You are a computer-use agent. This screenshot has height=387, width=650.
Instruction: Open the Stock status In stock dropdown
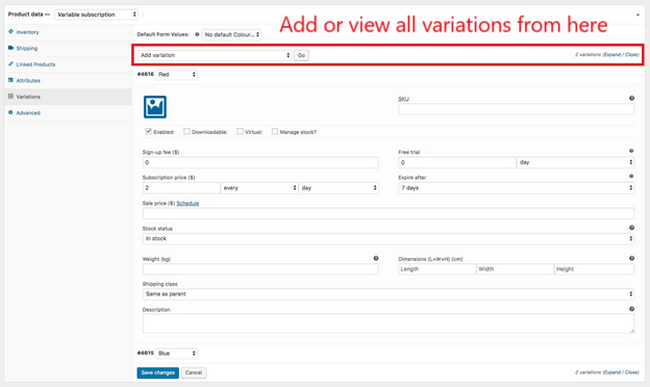(x=388, y=239)
